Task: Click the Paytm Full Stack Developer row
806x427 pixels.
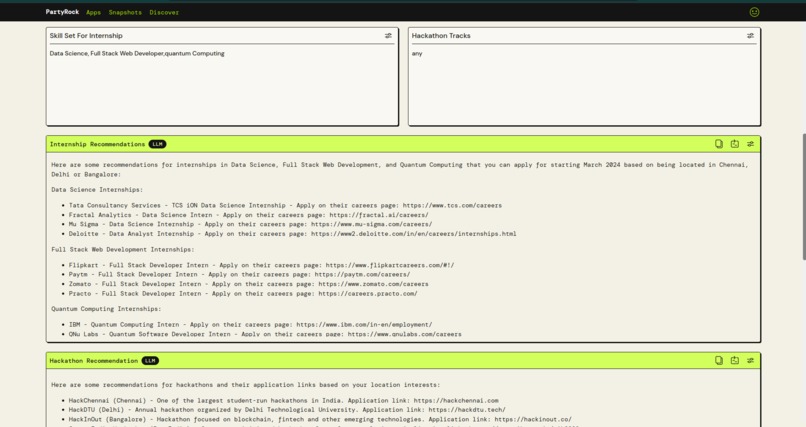Action: click(x=239, y=274)
